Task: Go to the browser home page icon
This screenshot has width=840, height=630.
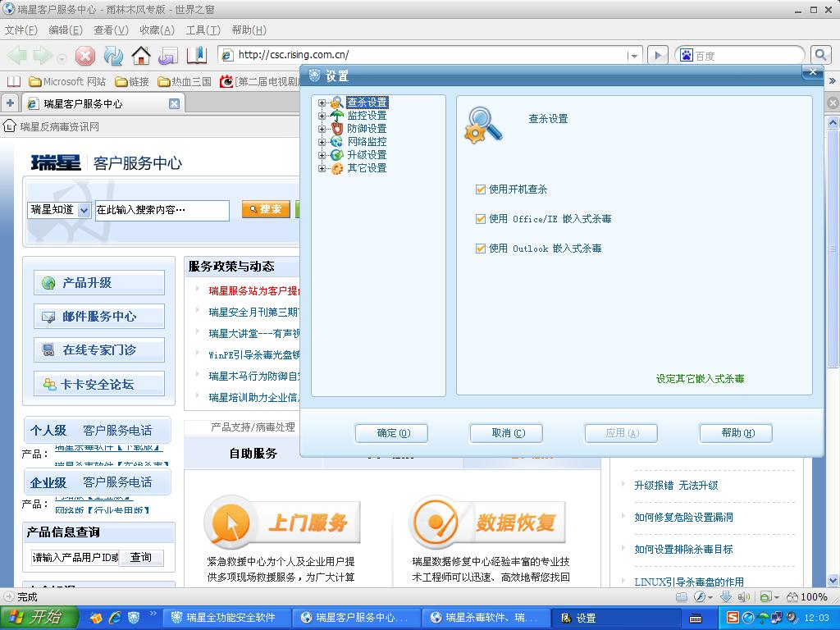Action: tap(141, 55)
